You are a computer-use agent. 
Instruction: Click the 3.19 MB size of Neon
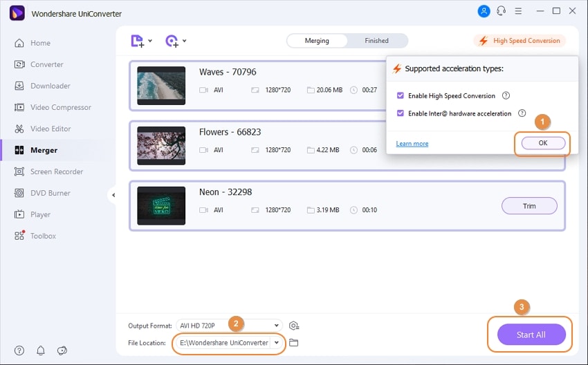[328, 210]
